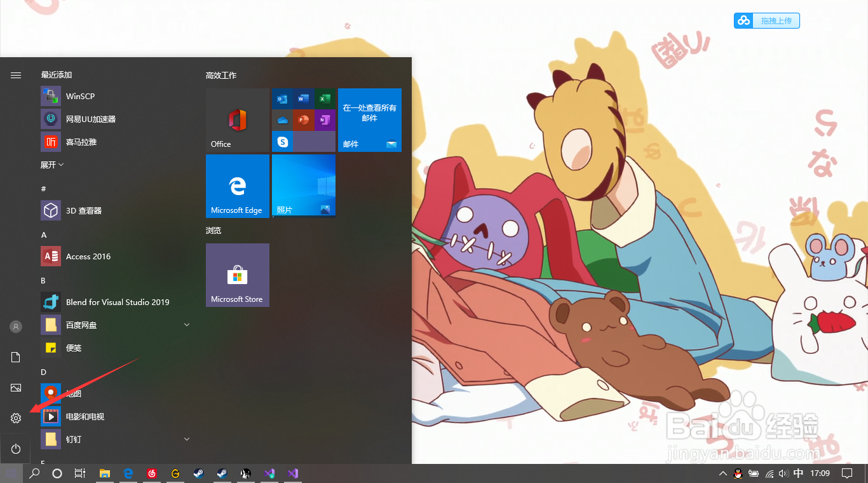868x483 pixels.
Task: Open Blend for Visual Studio 2019
Action: click(116, 302)
